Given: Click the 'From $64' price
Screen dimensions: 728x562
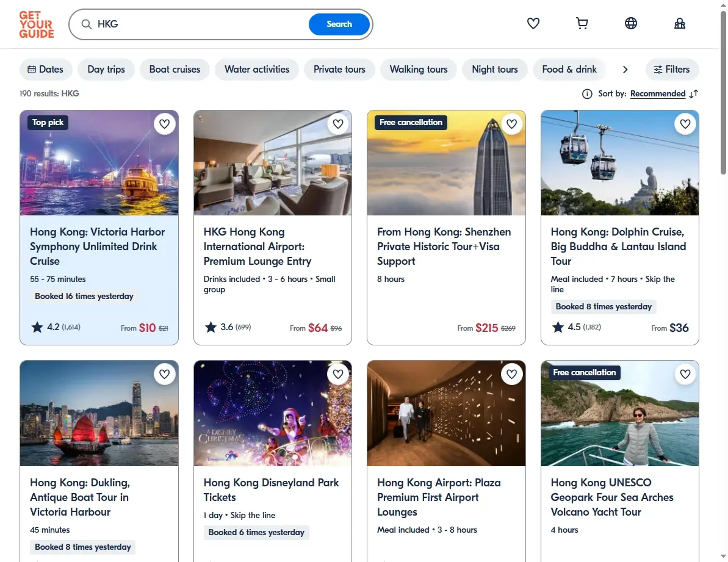Looking at the screenshot, I should (x=309, y=328).
